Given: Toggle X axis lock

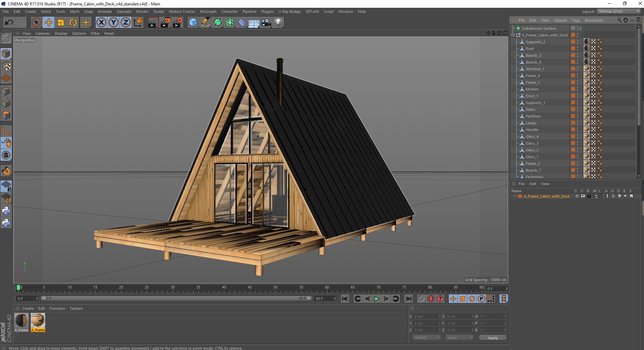Looking at the screenshot, I should tap(101, 23).
